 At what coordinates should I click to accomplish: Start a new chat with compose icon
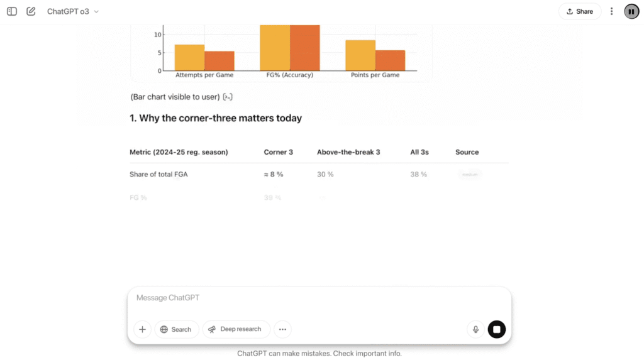(x=31, y=11)
